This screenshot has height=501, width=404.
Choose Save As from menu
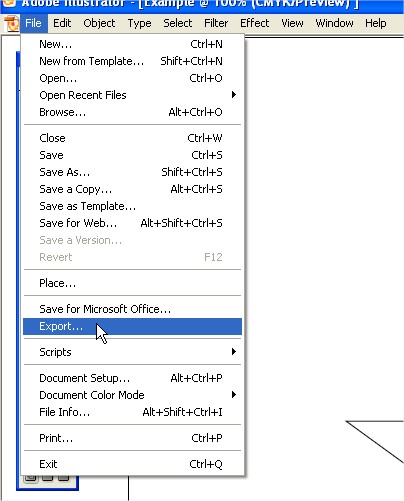(x=132, y=172)
